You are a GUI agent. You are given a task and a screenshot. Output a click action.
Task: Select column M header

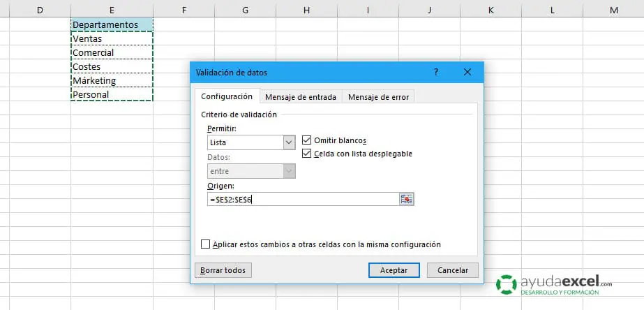point(613,10)
